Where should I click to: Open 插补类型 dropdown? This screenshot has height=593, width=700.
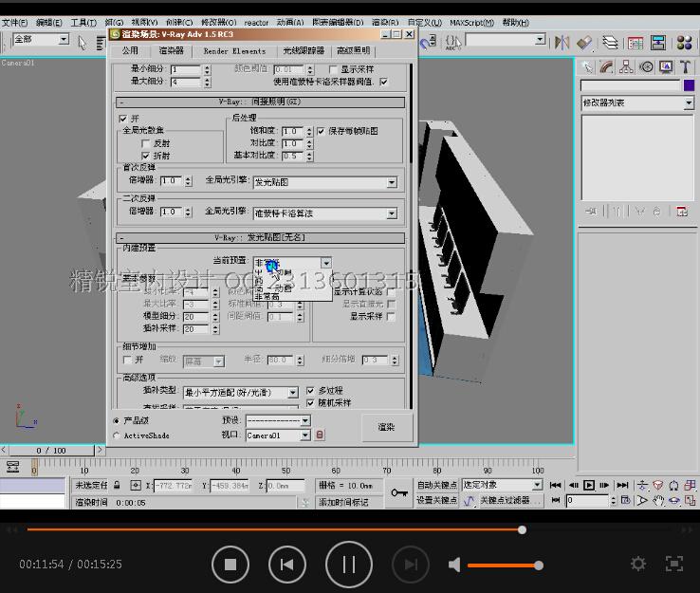(241, 393)
